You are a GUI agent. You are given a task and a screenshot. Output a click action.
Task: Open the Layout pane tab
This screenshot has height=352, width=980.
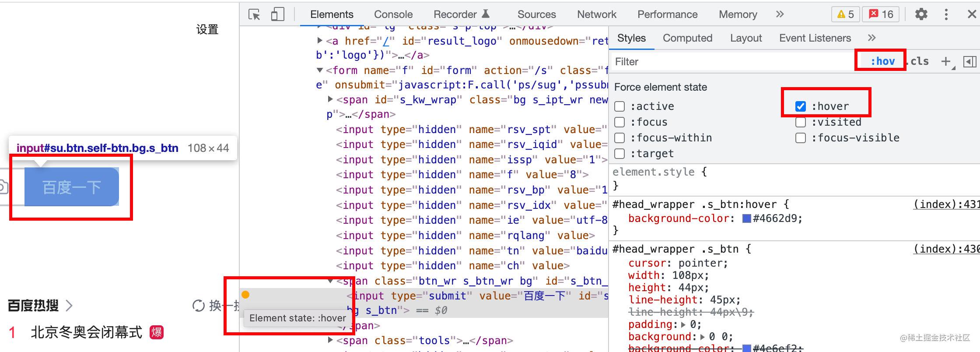pyautogui.click(x=746, y=38)
